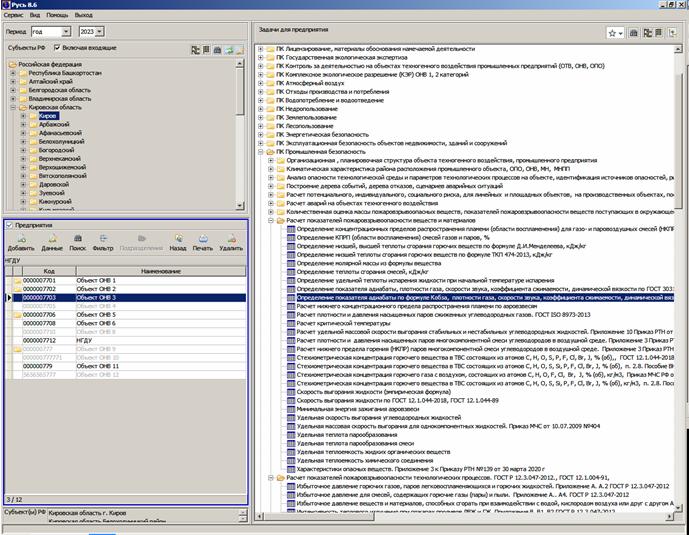Collapse the ПК Промышленная безопасность node

pos(258,152)
